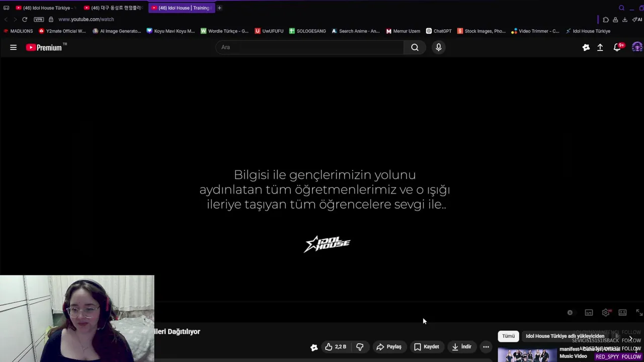Open browser extensions puzzle icon
644x362 pixels.
[606, 20]
